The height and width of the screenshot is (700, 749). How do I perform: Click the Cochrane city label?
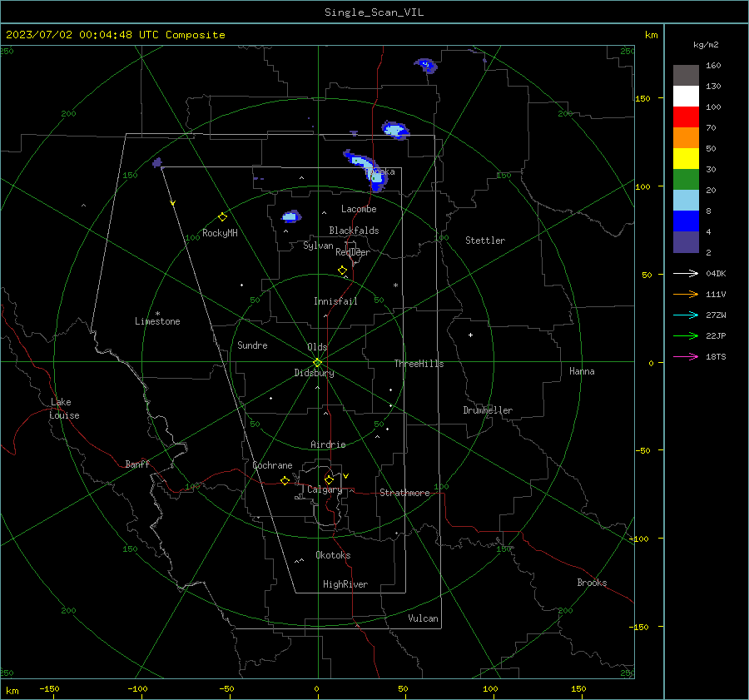[x=272, y=465]
